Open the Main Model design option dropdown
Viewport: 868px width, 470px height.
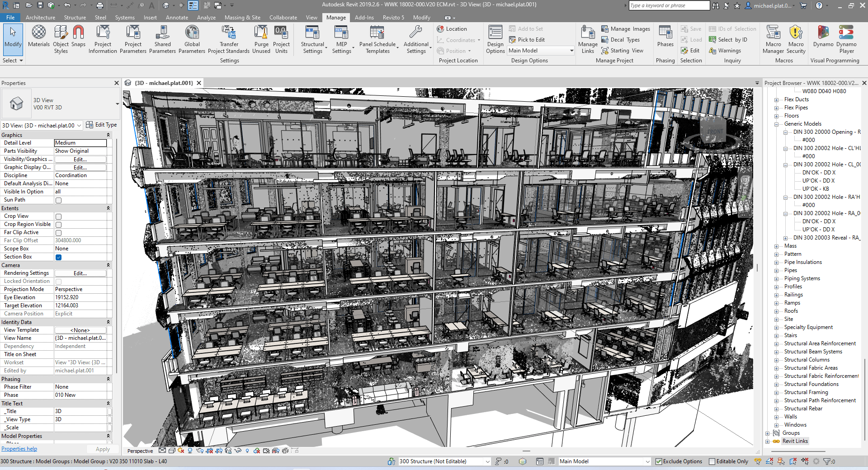[x=541, y=51]
